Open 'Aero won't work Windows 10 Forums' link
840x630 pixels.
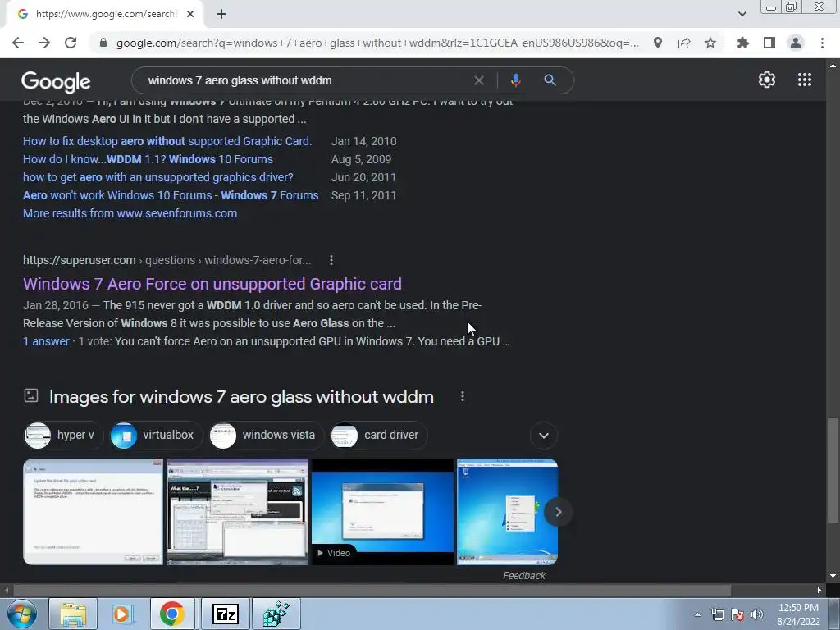[171, 195]
